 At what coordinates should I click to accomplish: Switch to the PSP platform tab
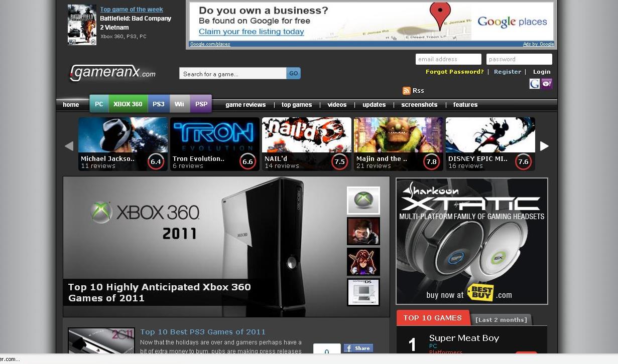pyautogui.click(x=201, y=104)
